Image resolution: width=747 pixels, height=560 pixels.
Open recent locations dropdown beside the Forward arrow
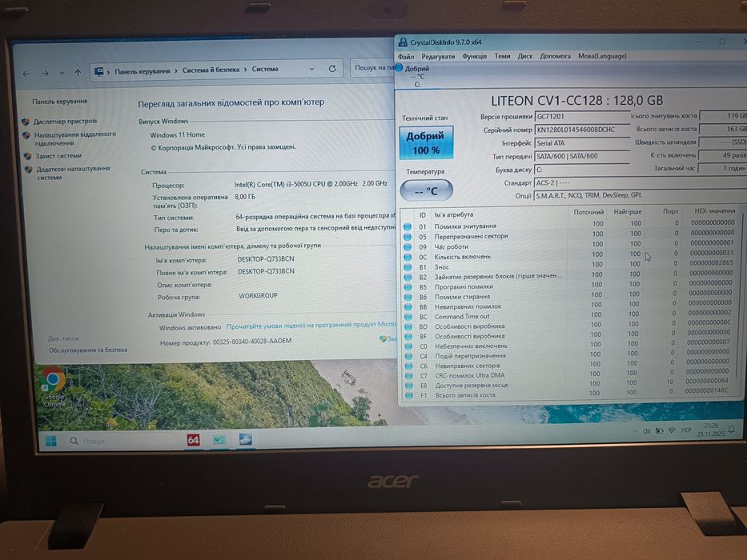(x=62, y=74)
